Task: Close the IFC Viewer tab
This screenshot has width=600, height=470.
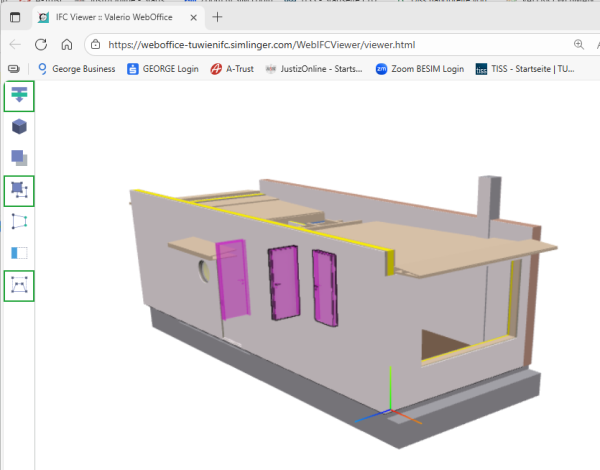Action: (192, 17)
